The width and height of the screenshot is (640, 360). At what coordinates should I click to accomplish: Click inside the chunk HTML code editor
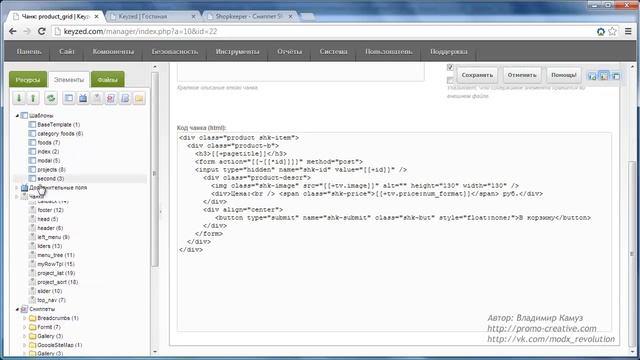pos(394,232)
